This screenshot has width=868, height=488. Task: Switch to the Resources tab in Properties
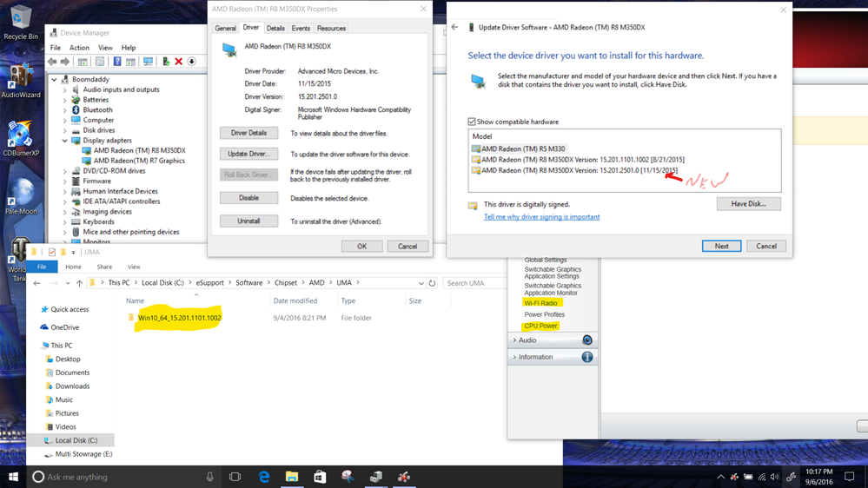(331, 28)
